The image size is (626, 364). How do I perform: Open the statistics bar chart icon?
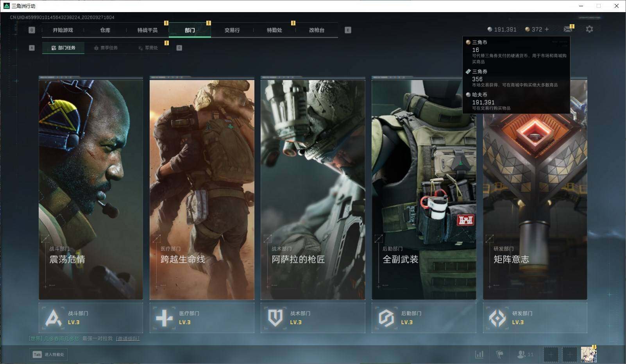(x=479, y=355)
